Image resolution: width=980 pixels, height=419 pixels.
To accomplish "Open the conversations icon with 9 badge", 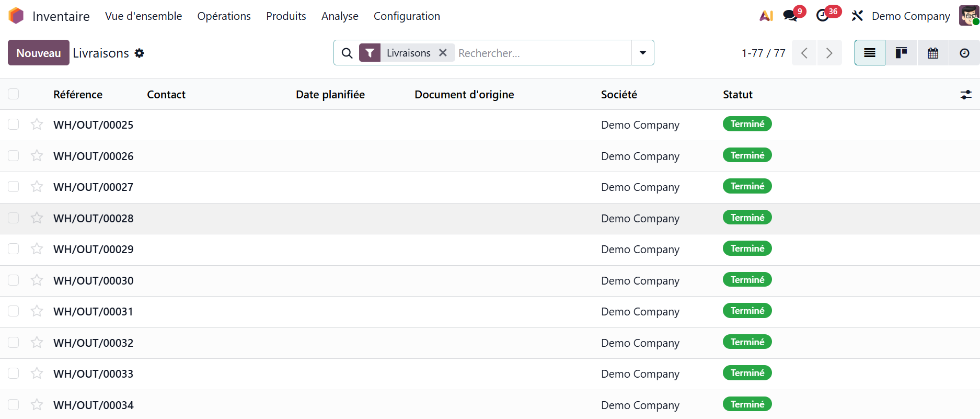I will (791, 16).
